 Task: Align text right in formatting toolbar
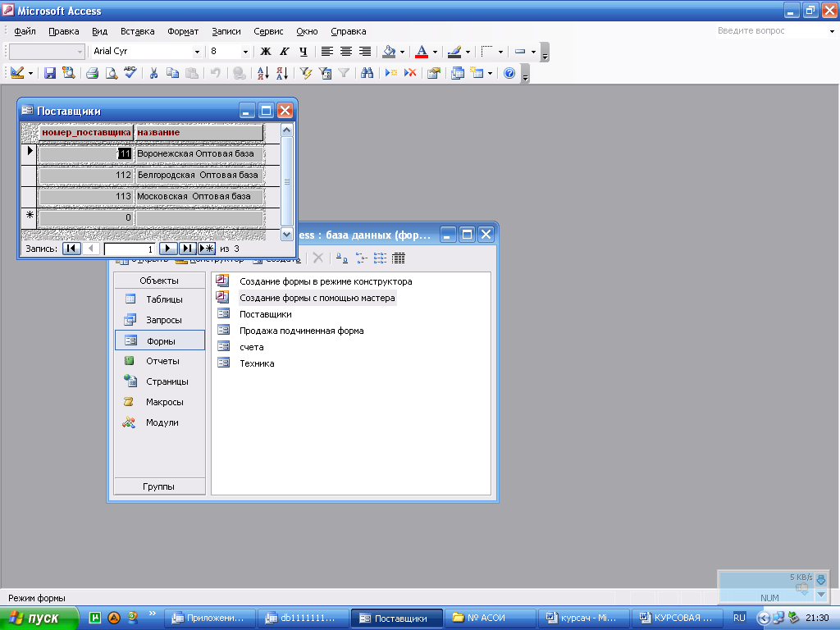click(365, 52)
